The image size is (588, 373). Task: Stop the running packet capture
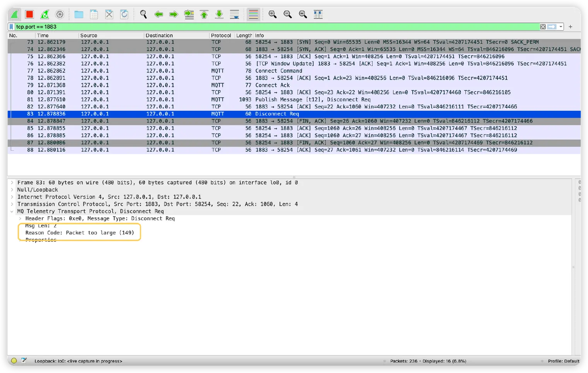tap(29, 14)
